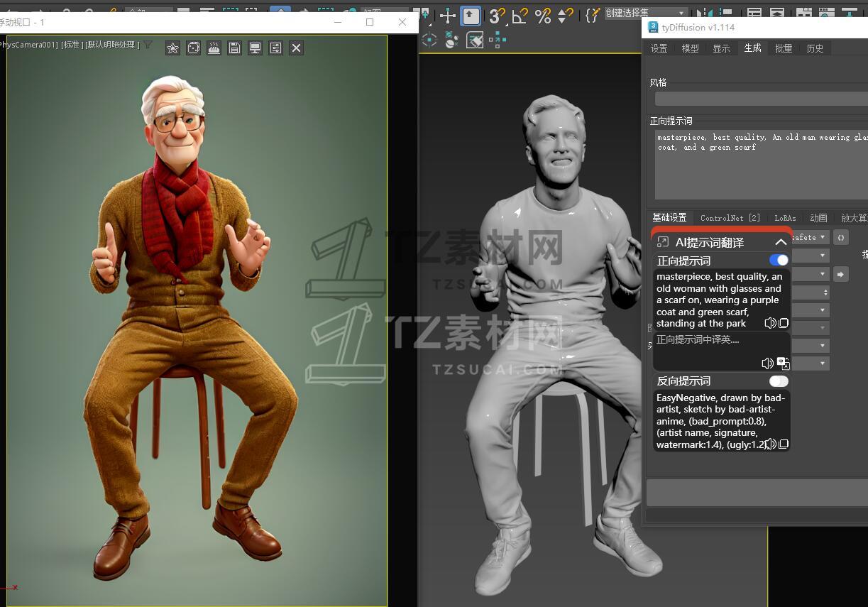868x607 pixels.
Task: Open the sliders settings icon in viewport toolbar
Action: coord(275,48)
